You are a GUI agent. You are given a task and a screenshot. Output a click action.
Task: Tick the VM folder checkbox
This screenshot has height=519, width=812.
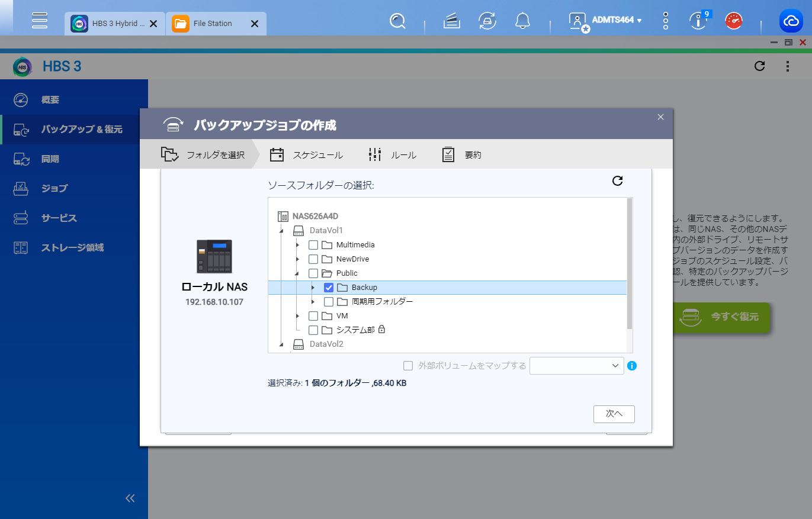pyautogui.click(x=313, y=316)
